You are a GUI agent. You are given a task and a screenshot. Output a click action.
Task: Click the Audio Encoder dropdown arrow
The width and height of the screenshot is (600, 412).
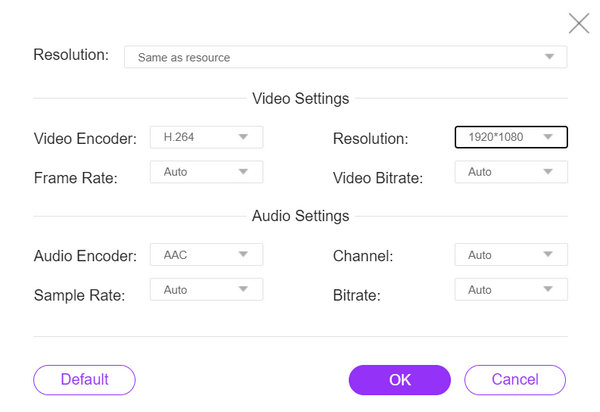click(243, 255)
